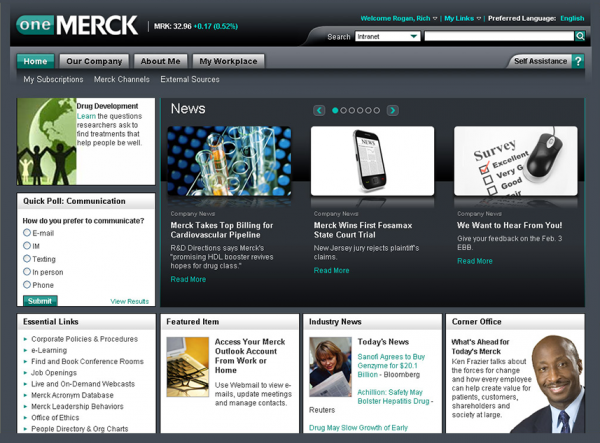
Task: Open What's Ahead for Today's Merck
Action: 480,347
